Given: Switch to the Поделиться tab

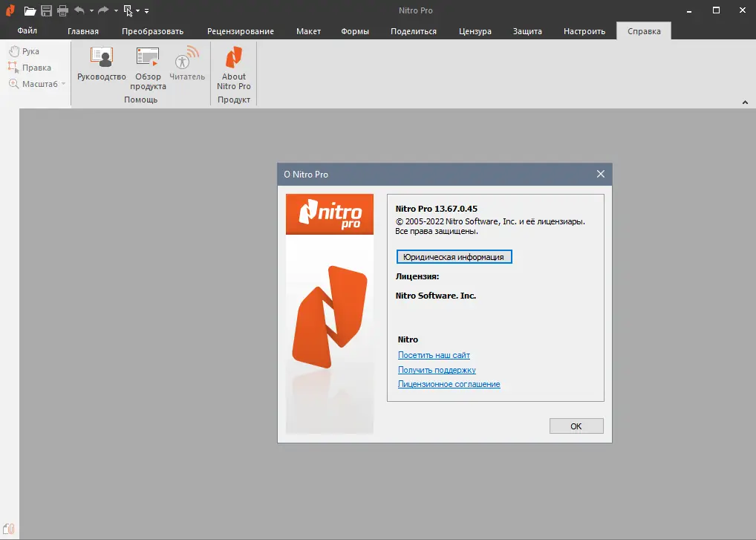Looking at the screenshot, I should click(414, 31).
